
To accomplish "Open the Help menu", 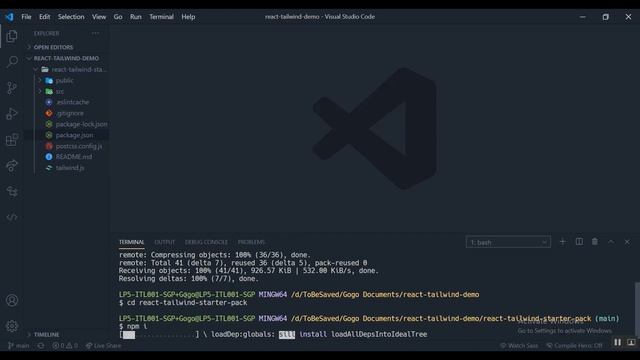I will tap(188, 17).
